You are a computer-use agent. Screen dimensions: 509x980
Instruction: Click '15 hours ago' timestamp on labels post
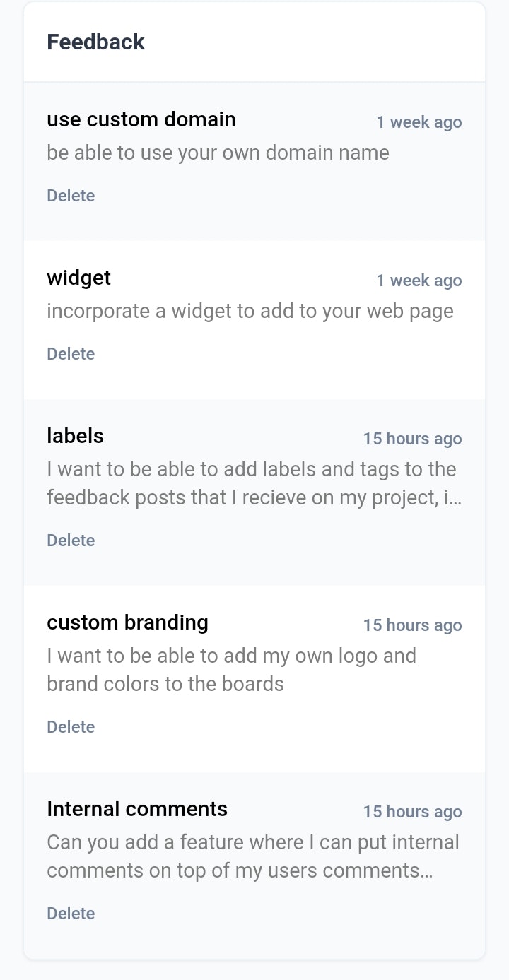tap(412, 439)
